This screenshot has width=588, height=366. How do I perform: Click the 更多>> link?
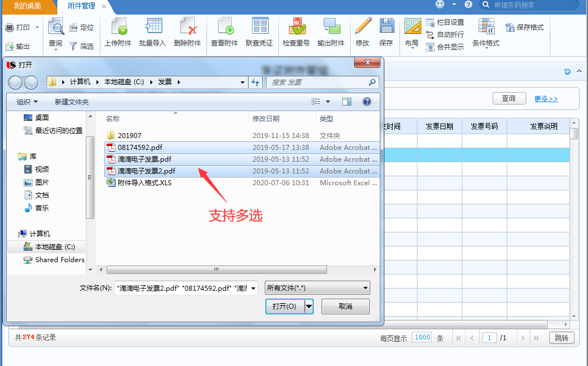tap(546, 99)
